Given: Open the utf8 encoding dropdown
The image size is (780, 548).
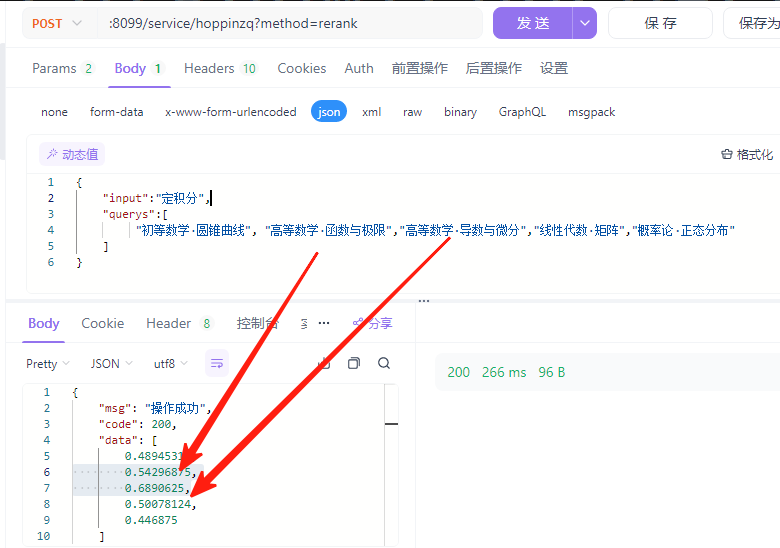Looking at the screenshot, I should coord(170,364).
